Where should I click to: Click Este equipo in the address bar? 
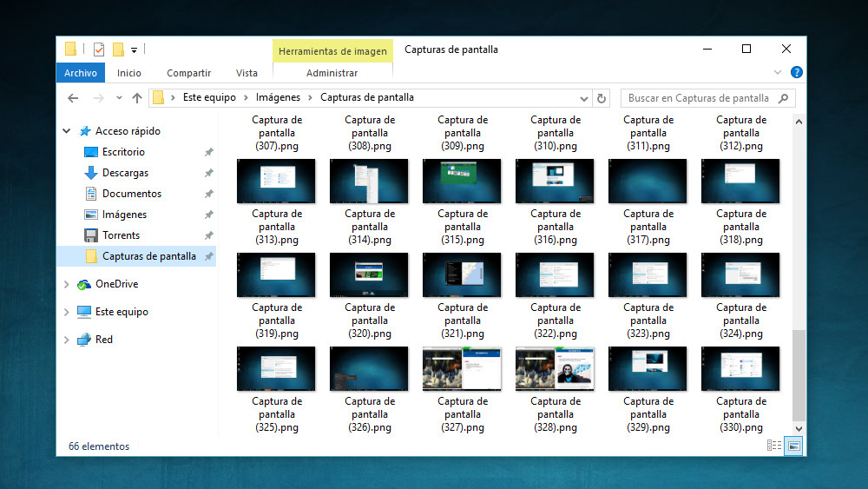point(209,97)
